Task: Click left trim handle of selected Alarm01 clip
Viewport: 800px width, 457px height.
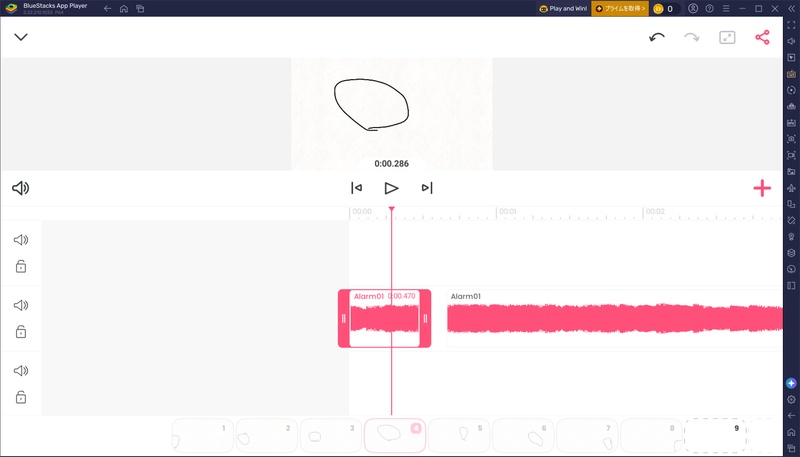Action: point(343,319)
